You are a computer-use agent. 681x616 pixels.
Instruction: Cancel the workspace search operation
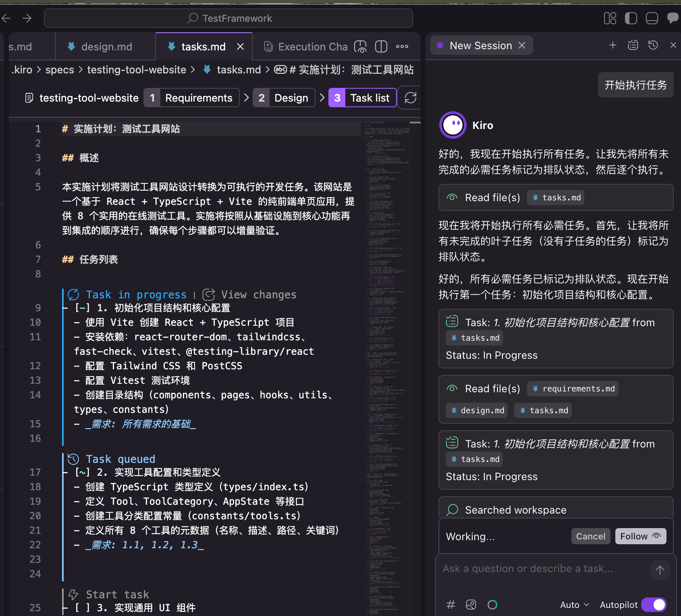pyautogui.click(x=590, y=536)
